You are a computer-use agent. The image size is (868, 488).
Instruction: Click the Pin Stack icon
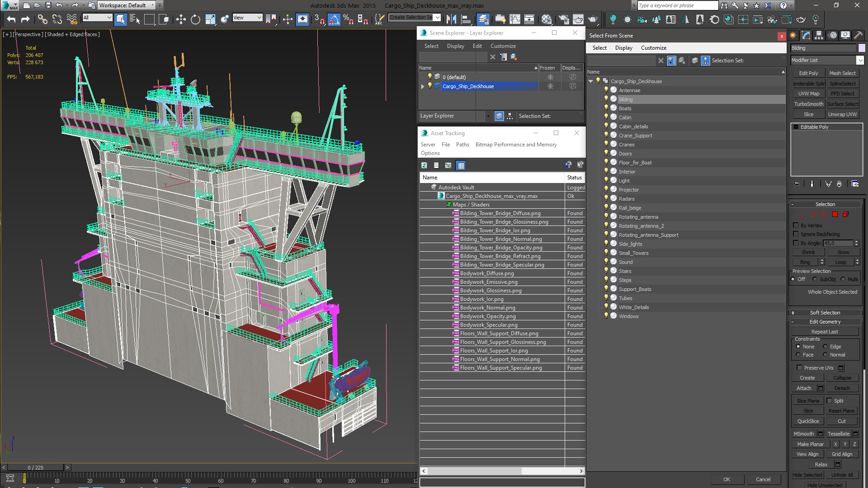[797, 184]
